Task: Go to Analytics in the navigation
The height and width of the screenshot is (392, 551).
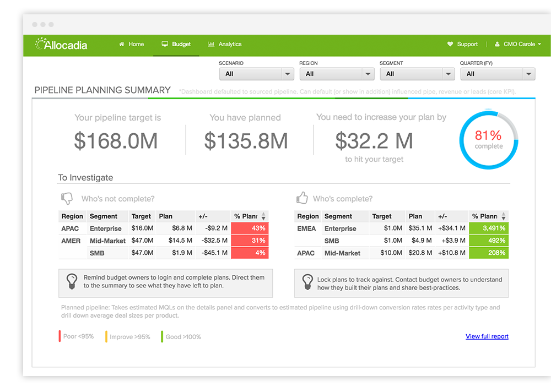Action: tap(225, 44)
